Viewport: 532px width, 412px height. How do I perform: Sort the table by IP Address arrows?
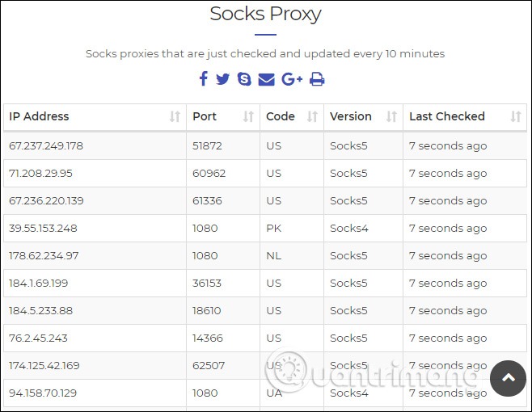[175, 116]
